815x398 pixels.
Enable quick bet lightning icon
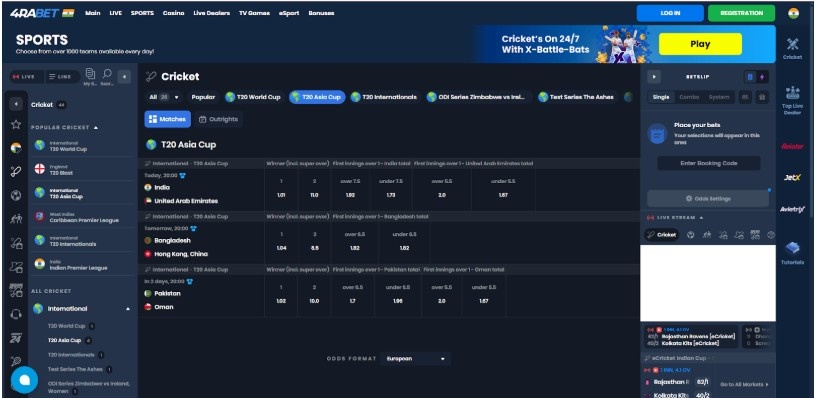pyautogui.click(x=763, y=77)
